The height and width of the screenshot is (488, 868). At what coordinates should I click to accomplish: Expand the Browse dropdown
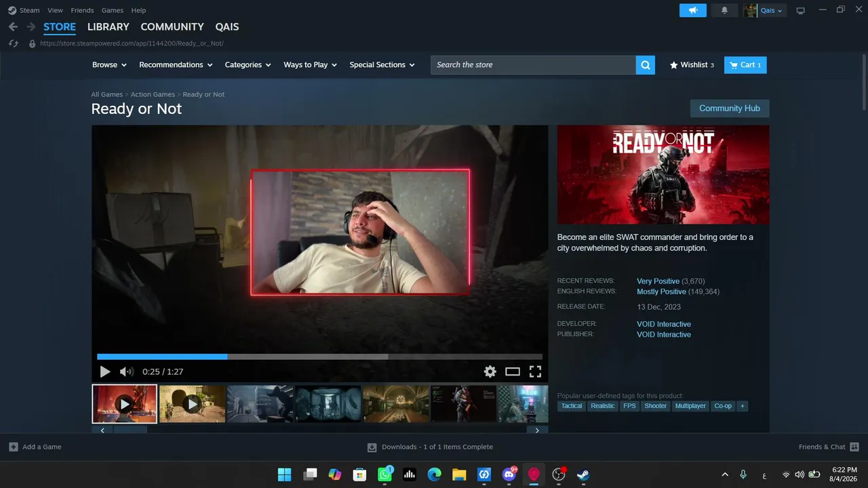click(x=109, y=65)
